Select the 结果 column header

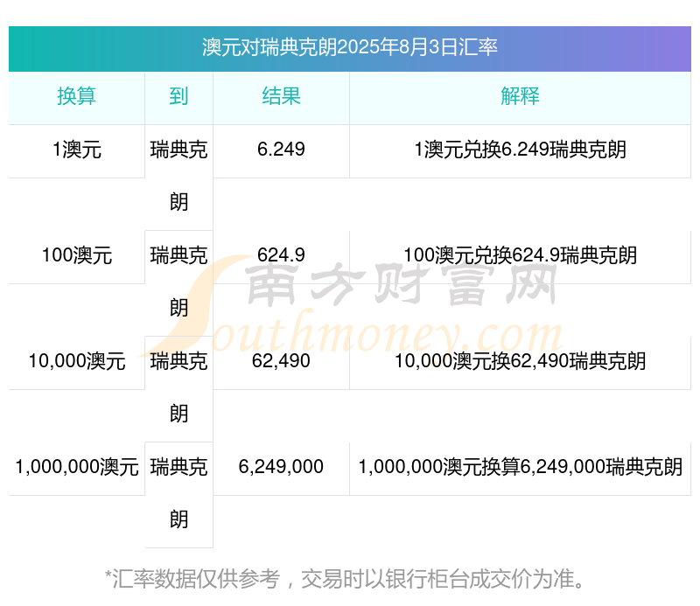tap(281, 96)
